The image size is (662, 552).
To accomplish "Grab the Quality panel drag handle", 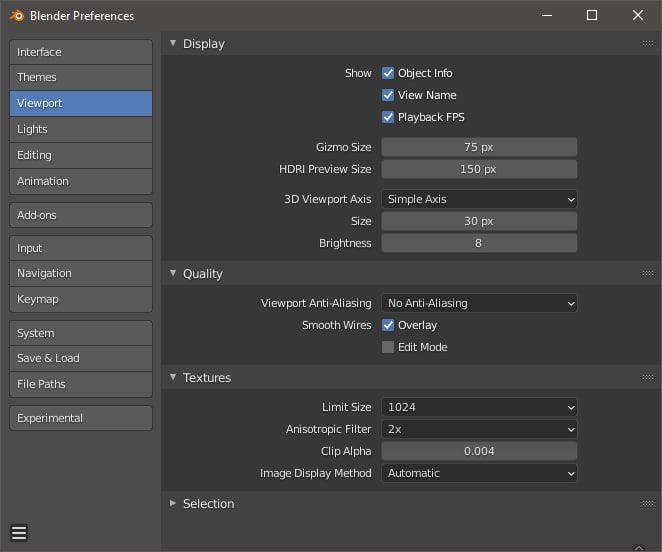I will (x=648, y=273).
